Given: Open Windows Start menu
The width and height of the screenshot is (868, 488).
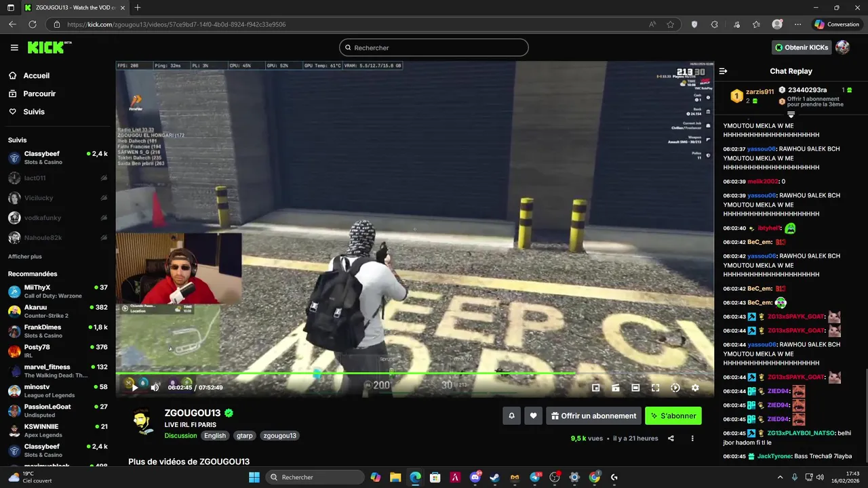Looking at the screenshot, I should (254, 477).
